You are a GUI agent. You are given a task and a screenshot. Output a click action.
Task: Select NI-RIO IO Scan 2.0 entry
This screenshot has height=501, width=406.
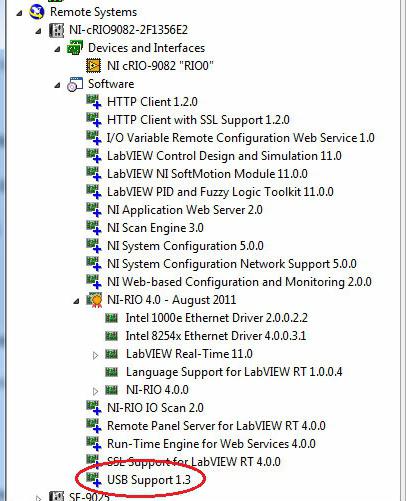155,408
